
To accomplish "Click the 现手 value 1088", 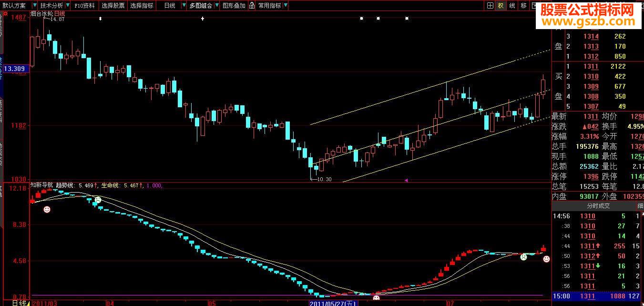I will point(590,156).
